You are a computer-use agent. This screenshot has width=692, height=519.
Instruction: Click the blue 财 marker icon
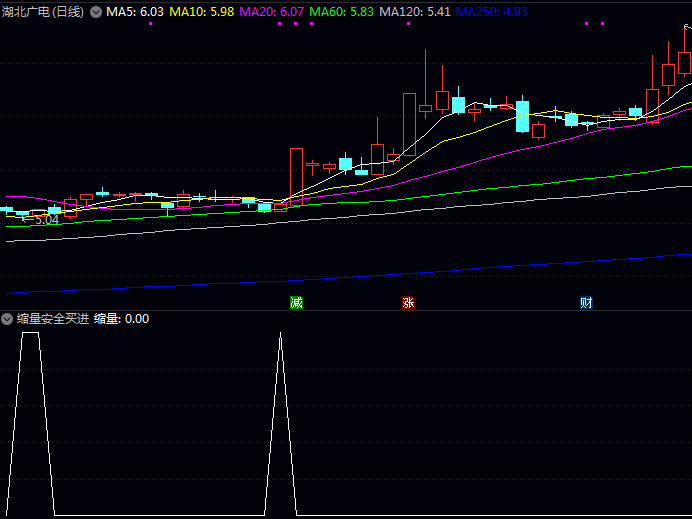tap(586, 302)
